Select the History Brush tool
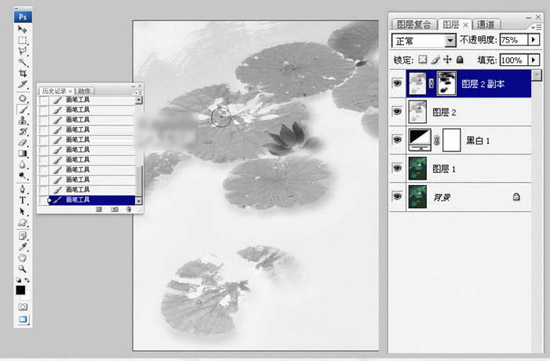 point(22,132)
